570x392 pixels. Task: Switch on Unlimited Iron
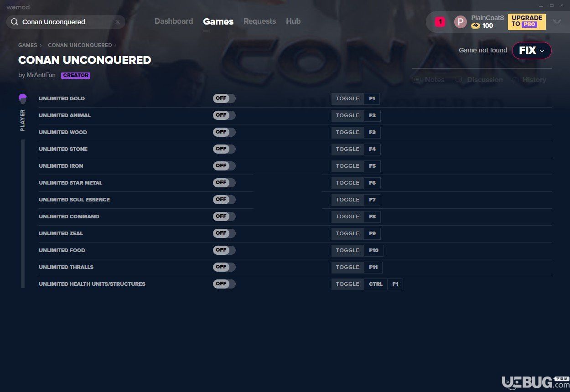(224, 166)
